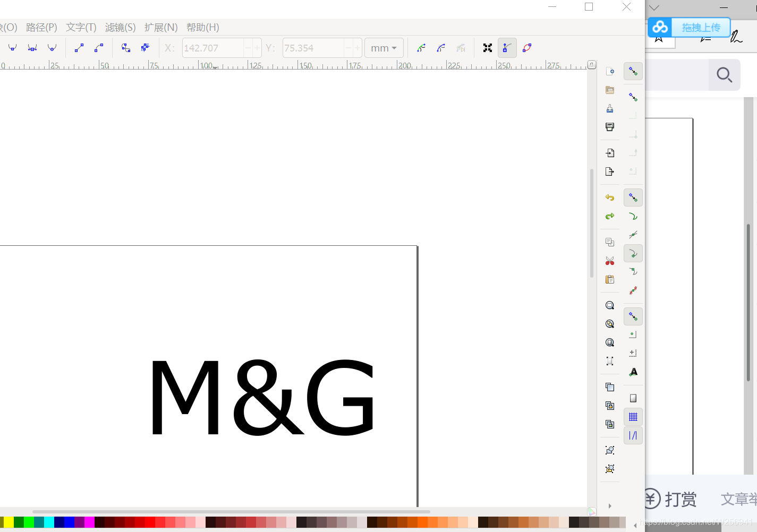Toggle snap to guides

pyautogui.click(x=633, y=435)
